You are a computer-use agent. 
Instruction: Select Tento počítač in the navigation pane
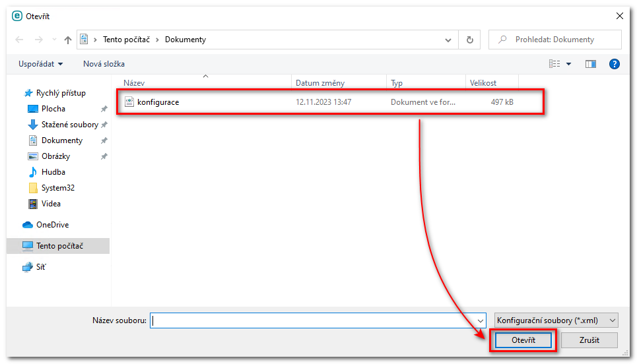coord(59,246)
